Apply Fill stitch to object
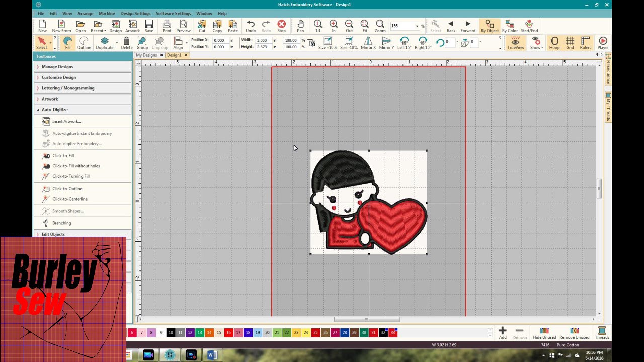Image resolution: width=644 pixels, height=362 pixels. [x=67, y=43]
